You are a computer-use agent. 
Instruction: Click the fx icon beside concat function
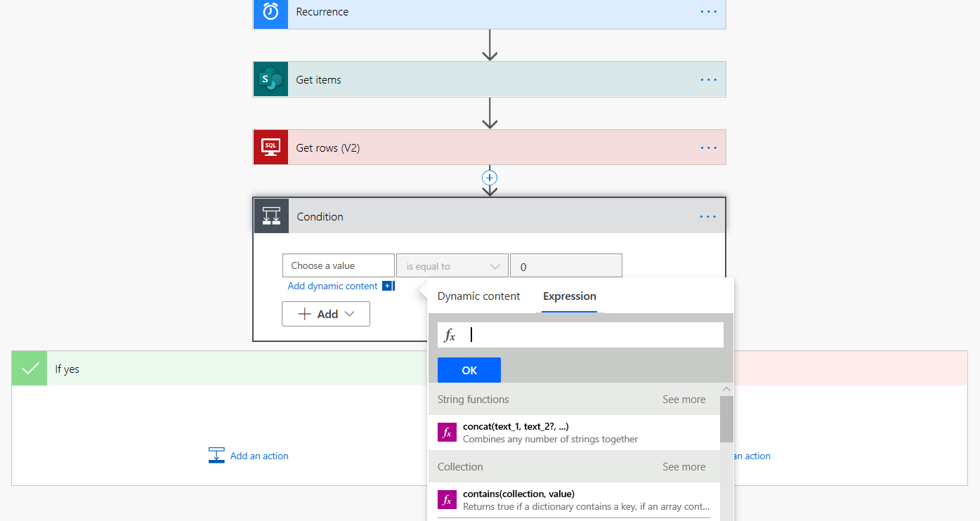coord(447,432)
